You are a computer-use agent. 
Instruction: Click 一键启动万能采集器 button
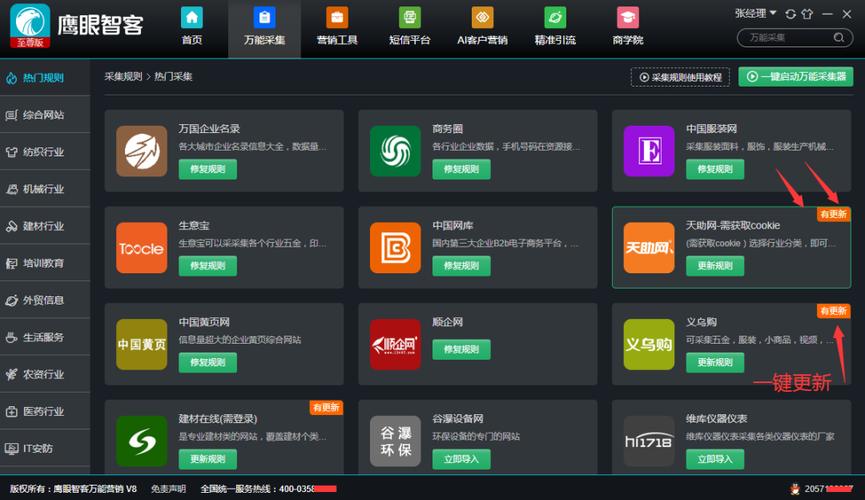click(795, 77)
